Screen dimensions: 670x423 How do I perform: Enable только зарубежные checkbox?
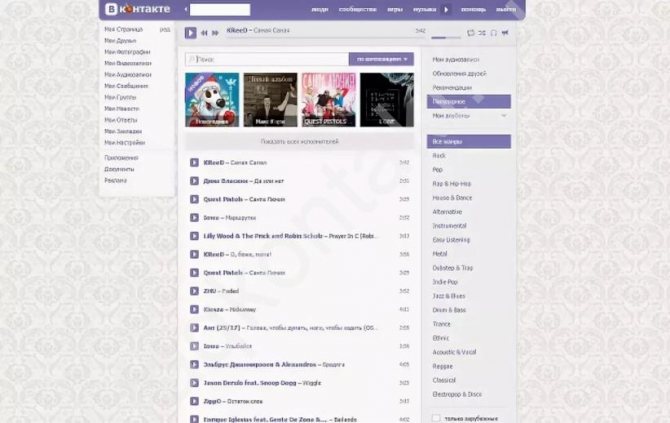tap(436, 418)
